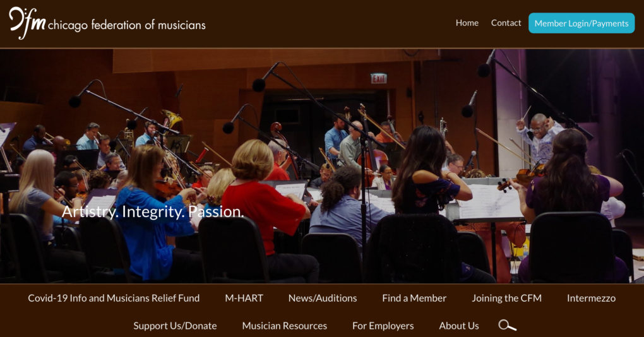The image size is (644, 337).
Task: Open the Contact page
Action: pos(506,23)
